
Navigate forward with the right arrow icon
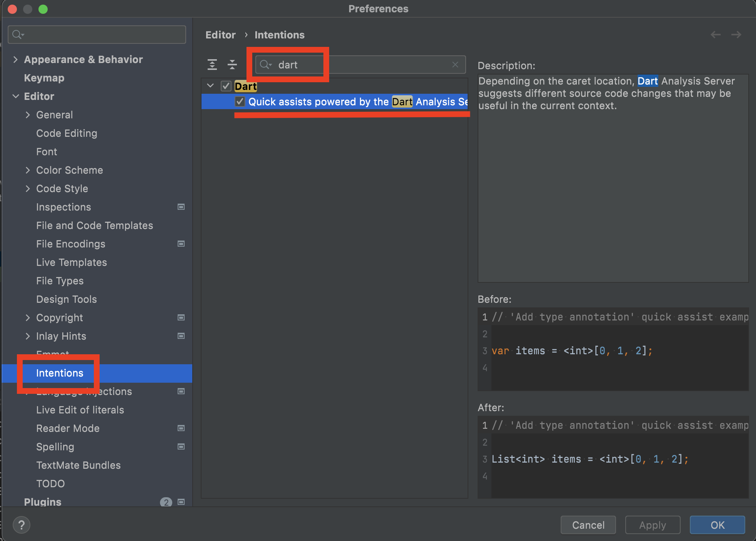point(736,35)
